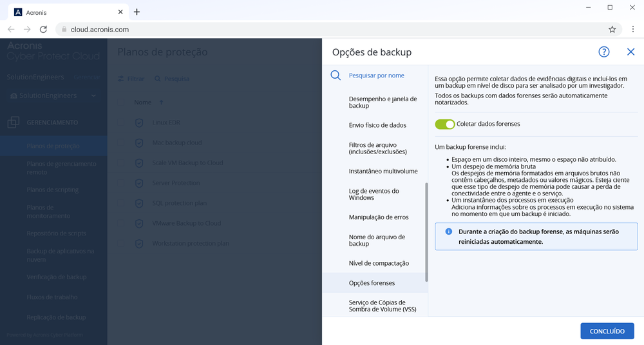This screenshot has width=644, height=345.
Task: Click the CONCLUÍDO button
Action: pos(607,331)
